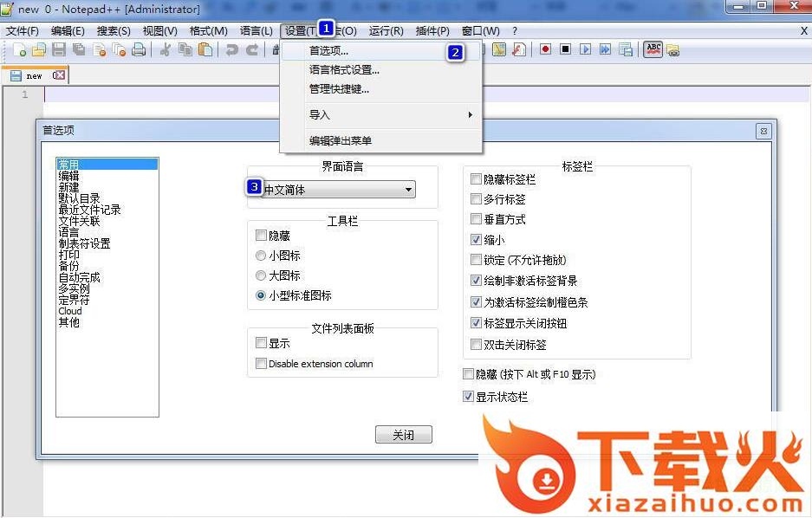Screen dimensions: 812x518
Task: Open the 文件(F) menu
Action: click(x=23, y=31)
